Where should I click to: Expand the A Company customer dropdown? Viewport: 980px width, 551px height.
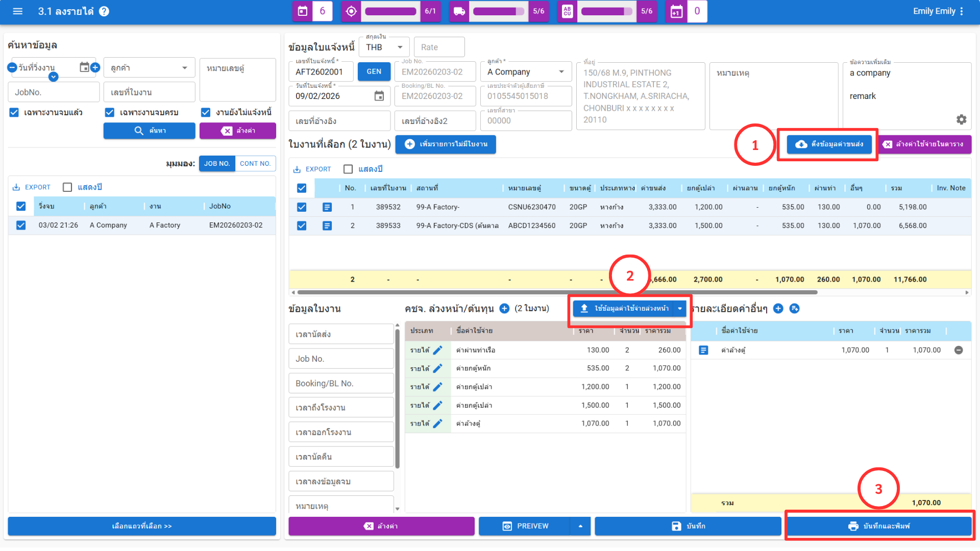coord(561,72)
